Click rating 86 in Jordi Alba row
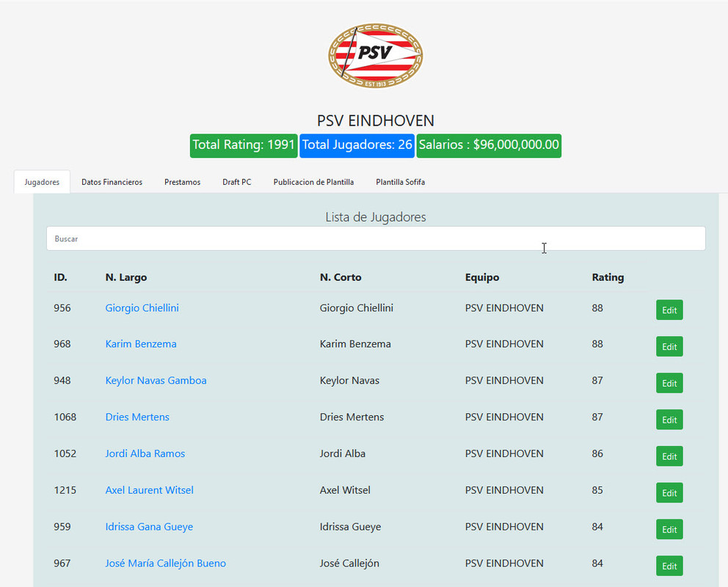 point(597,453)
